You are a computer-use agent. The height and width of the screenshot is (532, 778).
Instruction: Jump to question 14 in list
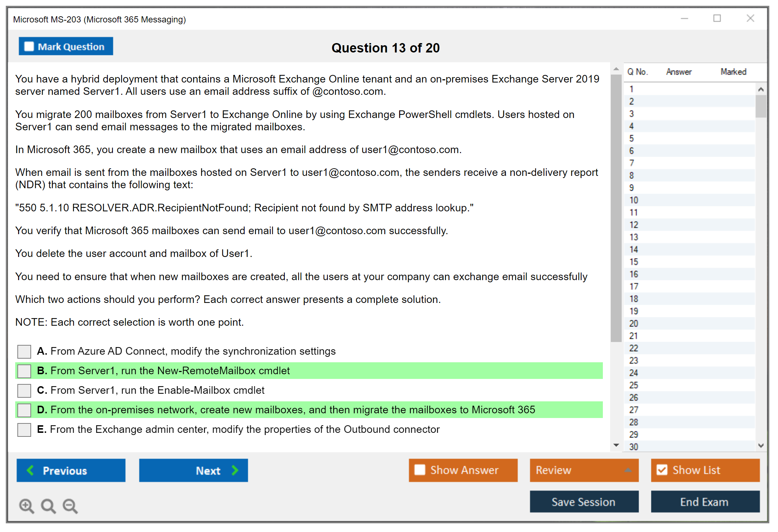coord(634,249)
